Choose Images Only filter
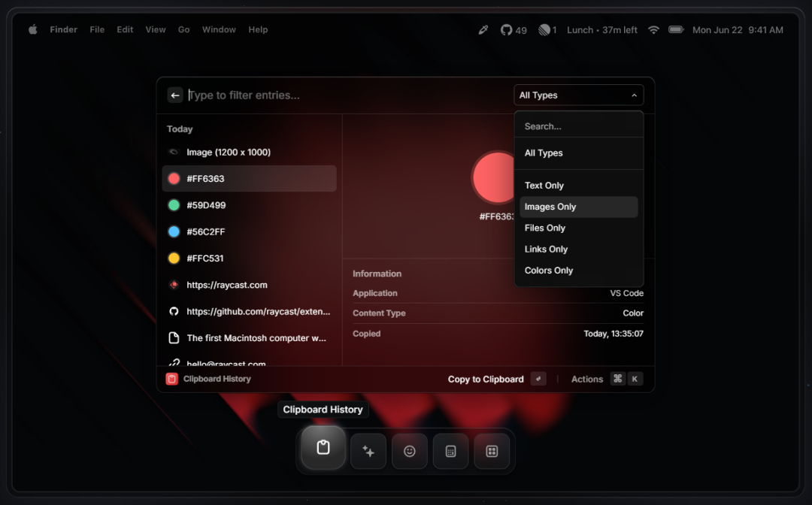Viewport: 812px width, 505px height. 578,207
